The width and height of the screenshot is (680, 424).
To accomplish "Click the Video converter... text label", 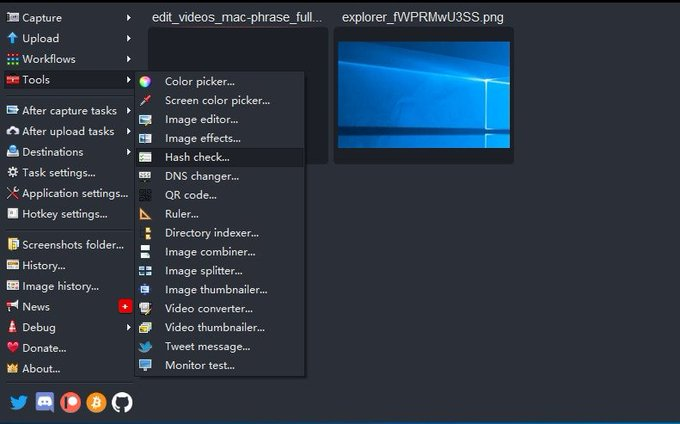I will click(x=209, y=309).
